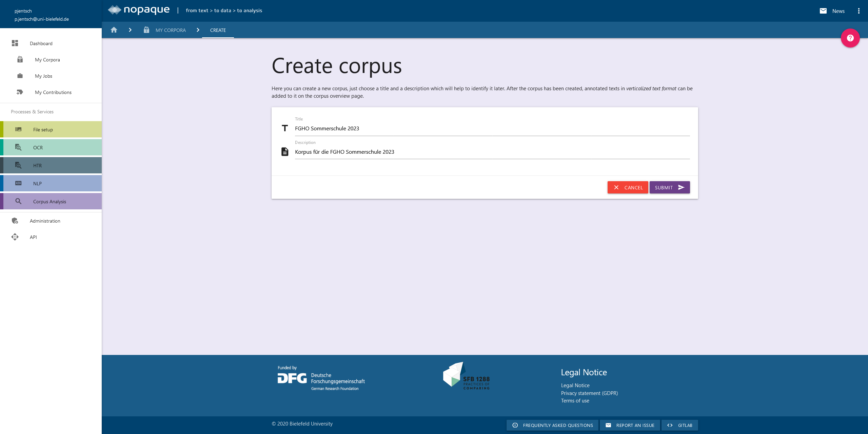Open the Dashboard menu item
This screenshot has width=868, height=434.
pos(51,43)
